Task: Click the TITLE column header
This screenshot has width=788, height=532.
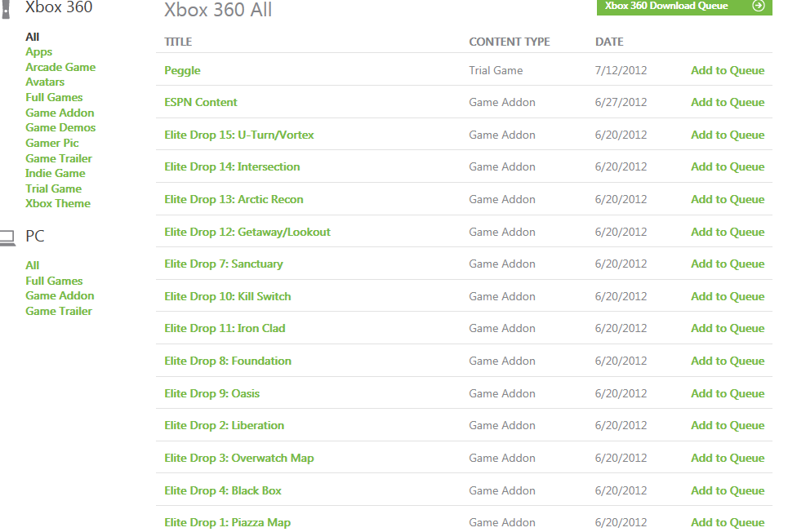Action: tap(178, 42)
